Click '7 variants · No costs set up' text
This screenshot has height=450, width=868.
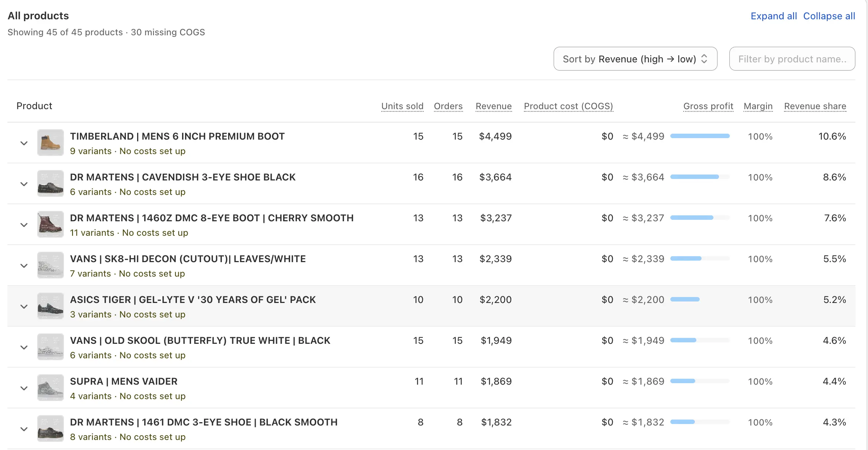127,274
